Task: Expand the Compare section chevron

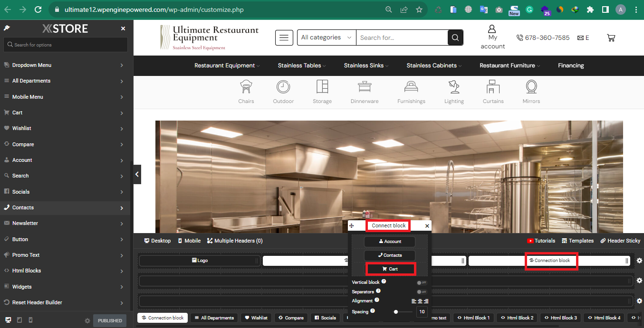Action: (122, 145)
